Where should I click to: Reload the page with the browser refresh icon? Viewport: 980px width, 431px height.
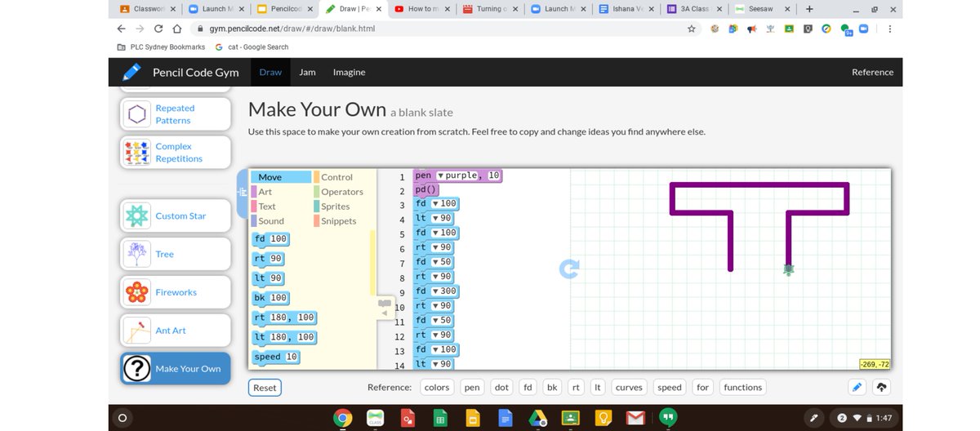point(158,28)
